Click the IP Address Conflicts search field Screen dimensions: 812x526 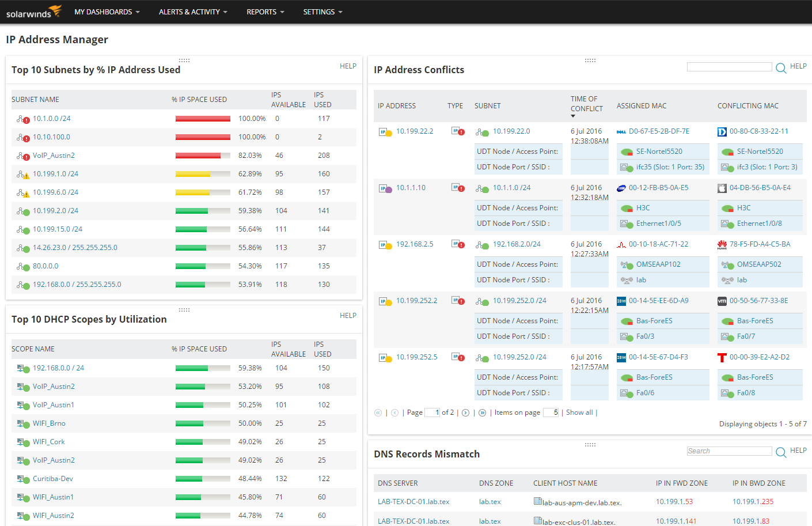(729, 67)
